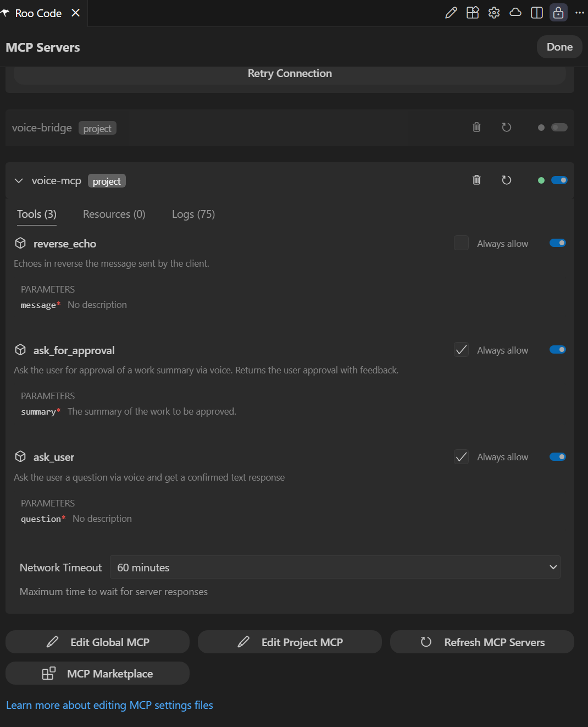
Task: Open the marketplace icon in top toolbar
Action: 472,12
